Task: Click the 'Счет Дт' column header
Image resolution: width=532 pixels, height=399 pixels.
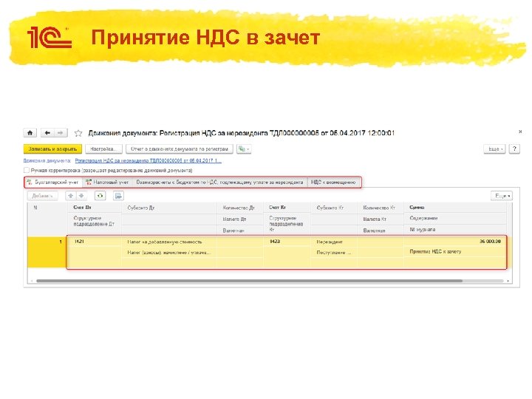Action: coord(95,208)
